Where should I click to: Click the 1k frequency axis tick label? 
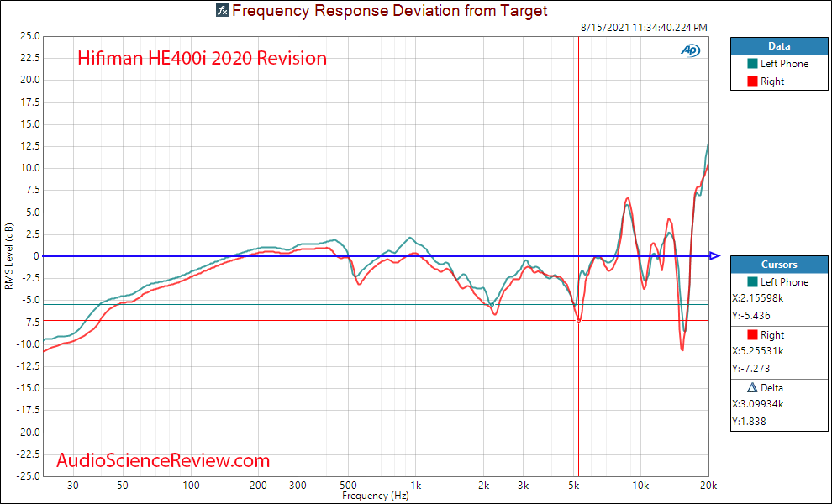[x=415, y=485]
